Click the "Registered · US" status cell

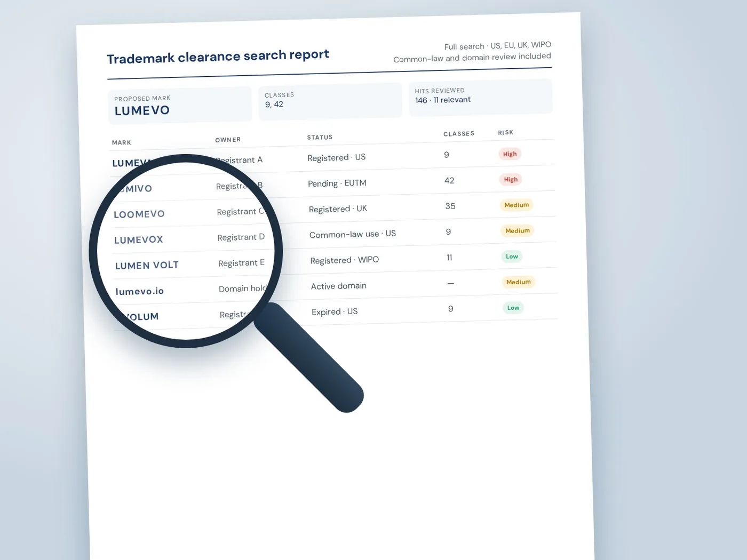(x=337, y=157)
